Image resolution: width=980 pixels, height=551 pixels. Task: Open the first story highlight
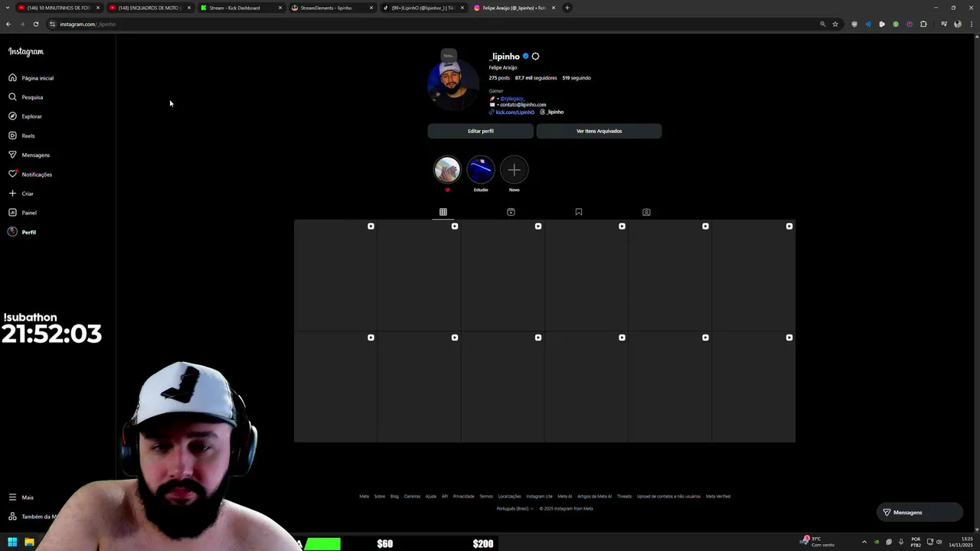coord(447,170)
